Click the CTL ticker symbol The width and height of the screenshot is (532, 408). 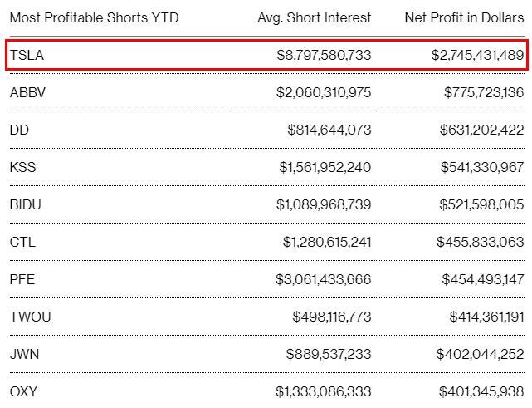(x=22, y=242)
